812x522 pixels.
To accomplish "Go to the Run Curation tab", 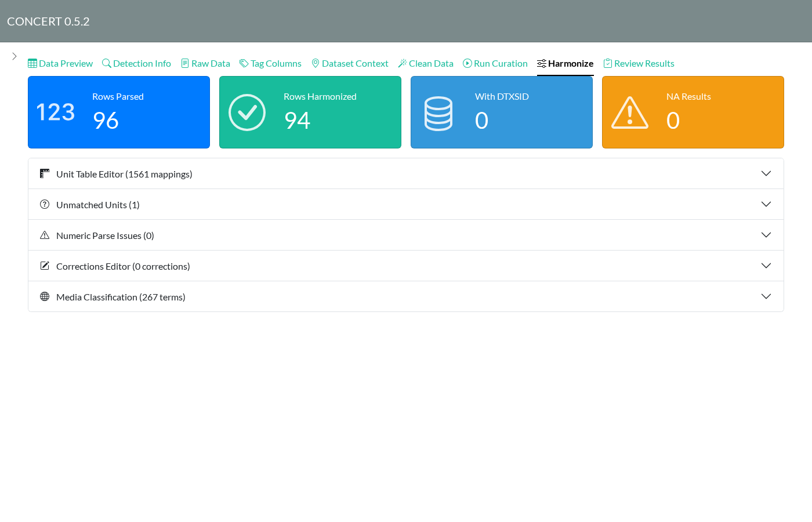I will point(495,63).
